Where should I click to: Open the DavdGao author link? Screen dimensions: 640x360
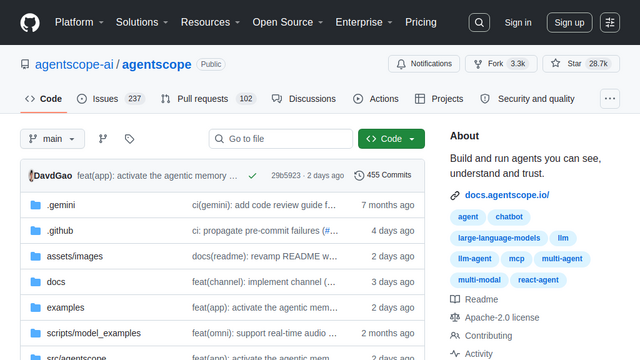53,176
